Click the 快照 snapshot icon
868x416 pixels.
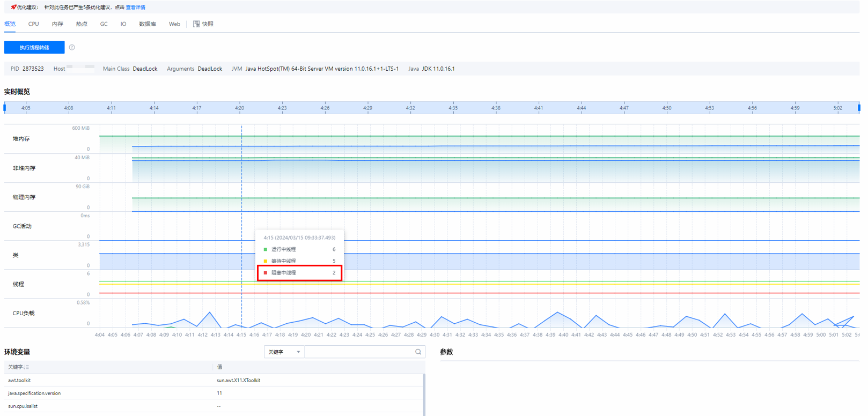(x=196, y=24)
